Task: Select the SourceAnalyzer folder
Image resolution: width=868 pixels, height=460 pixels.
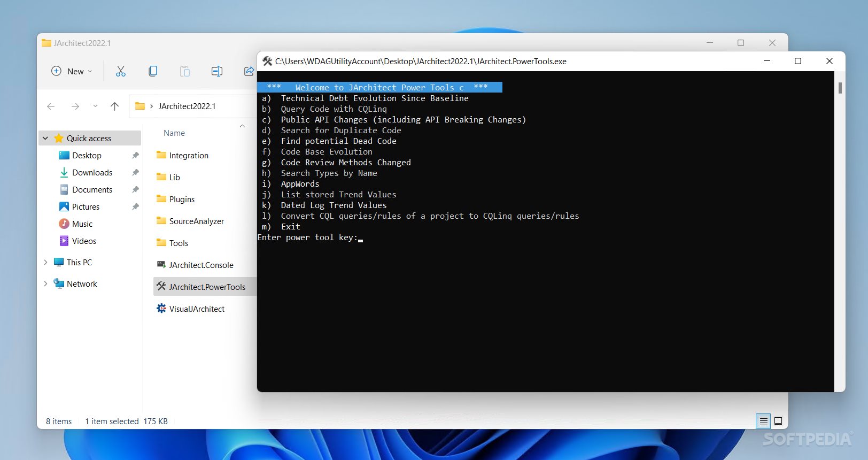Action: pos(196,221)
